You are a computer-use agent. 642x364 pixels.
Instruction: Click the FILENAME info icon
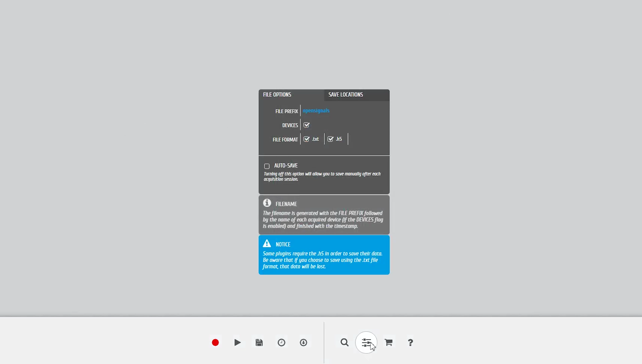pyautogui.click(x=267, y=203)
